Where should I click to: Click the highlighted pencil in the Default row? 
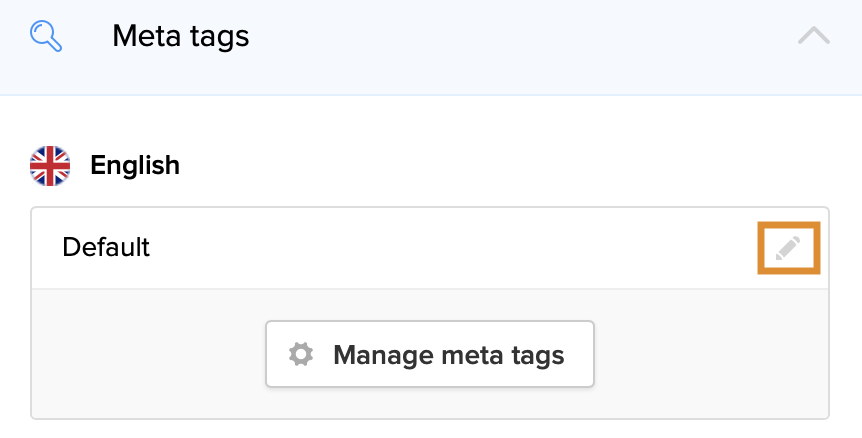point(788,248)
